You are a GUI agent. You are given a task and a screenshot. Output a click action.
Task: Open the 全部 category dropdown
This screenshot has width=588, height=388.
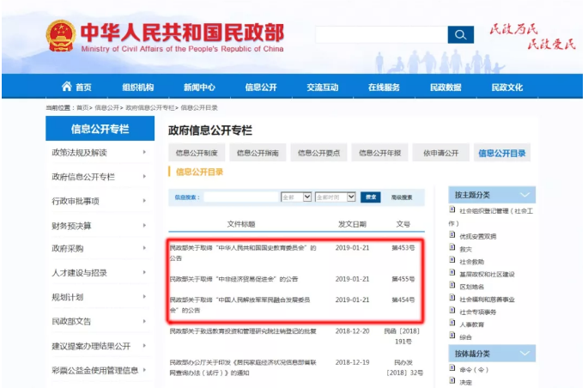click(296, 197)
